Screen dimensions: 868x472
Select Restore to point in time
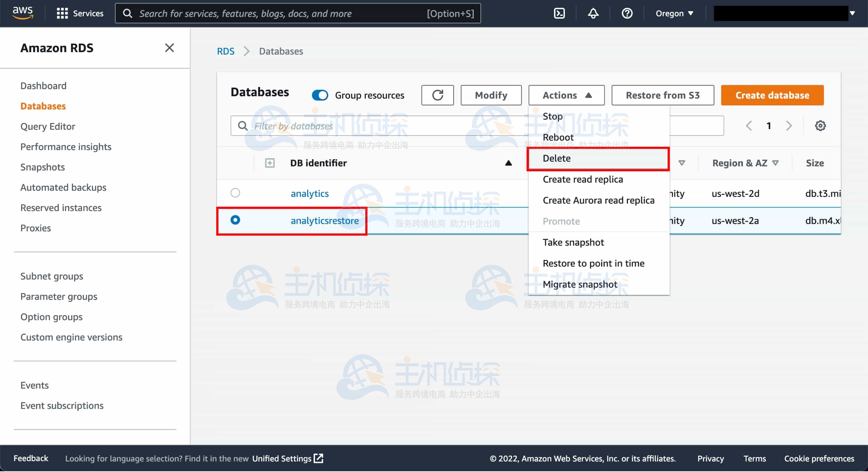[x=599, y=263]
